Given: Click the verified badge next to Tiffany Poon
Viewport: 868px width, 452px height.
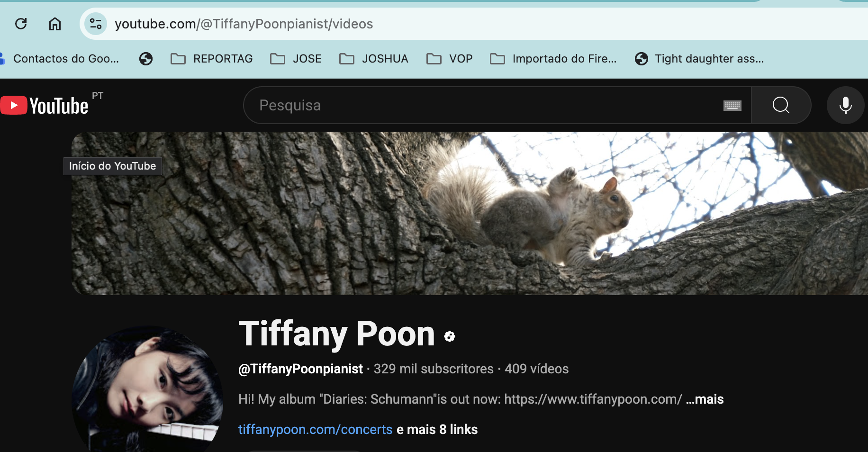Looking at the screenshot, I should [450, 336].
